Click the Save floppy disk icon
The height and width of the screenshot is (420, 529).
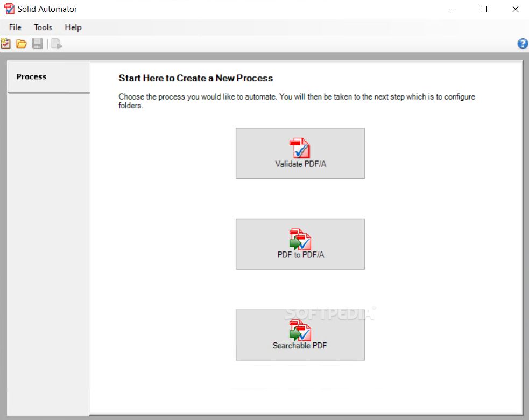[x=37, y=44]
